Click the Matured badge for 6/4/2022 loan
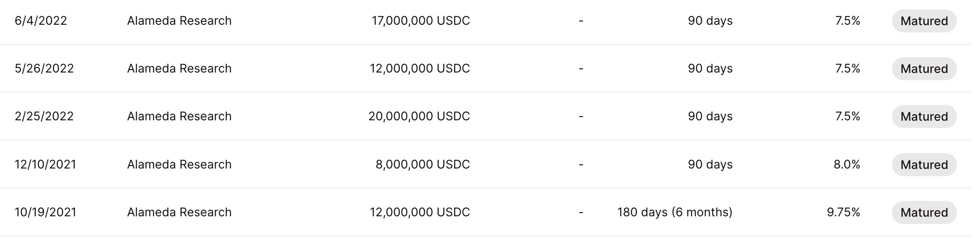 coord(924,21)
